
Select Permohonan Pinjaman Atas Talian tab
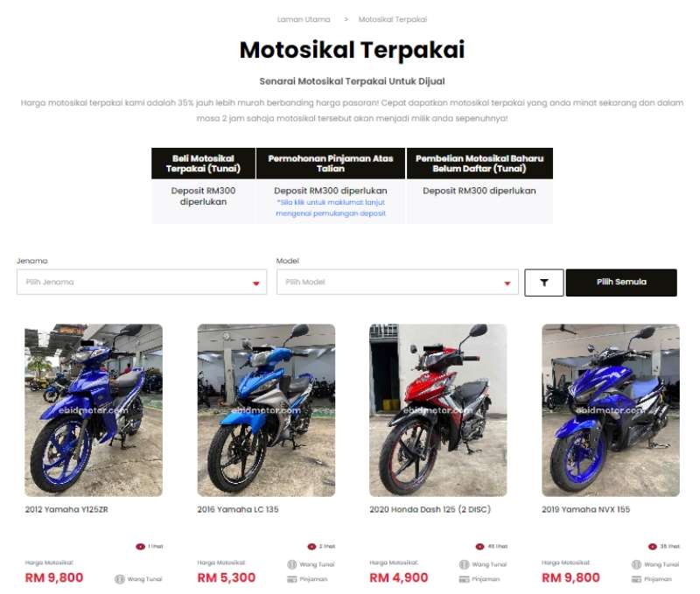tap(331, 164)
